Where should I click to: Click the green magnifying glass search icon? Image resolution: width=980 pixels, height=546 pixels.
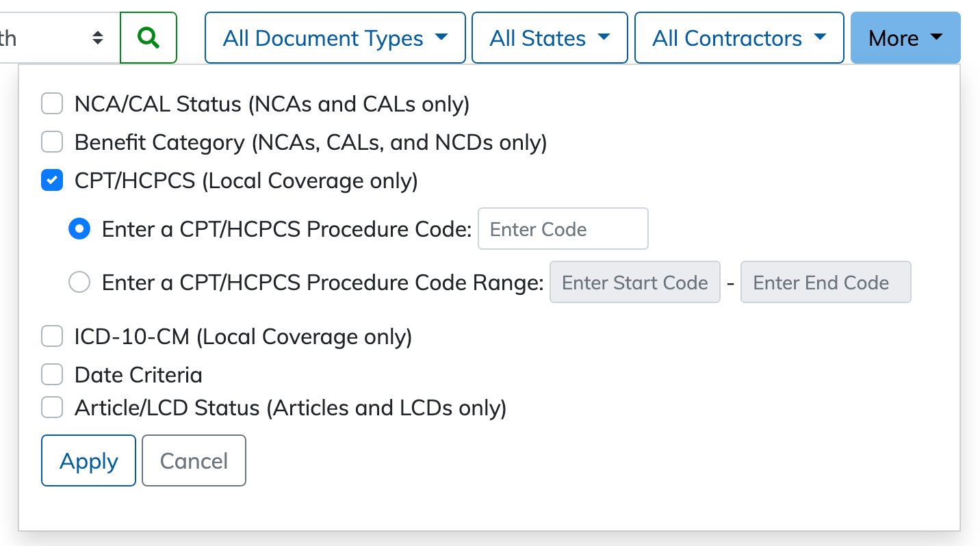tap(148, 38)
